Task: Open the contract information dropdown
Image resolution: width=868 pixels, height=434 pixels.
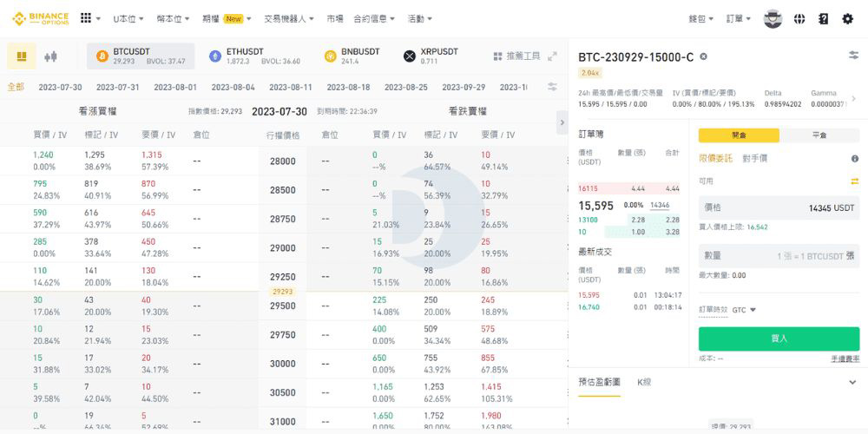Action: [374, 19]
